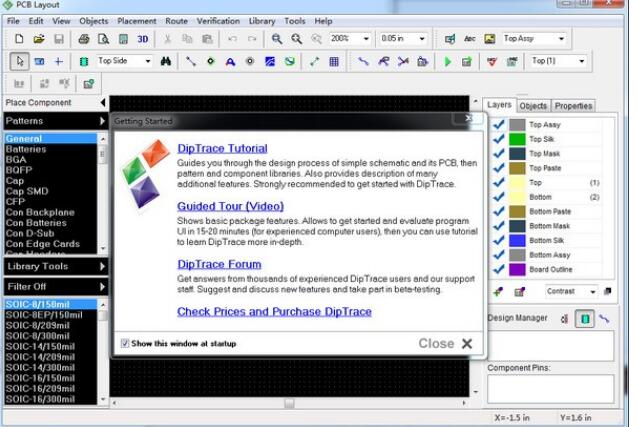
Task: Click the binoculars find icon
Action: [x=166, y=61]
